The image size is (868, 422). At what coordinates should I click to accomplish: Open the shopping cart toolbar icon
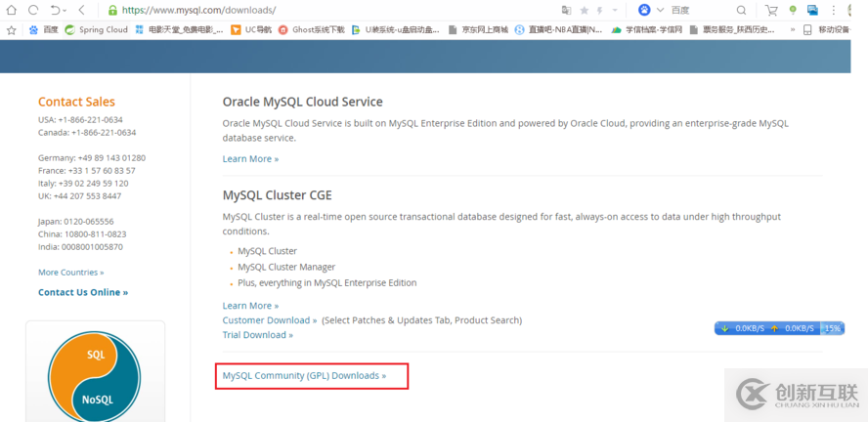pyautogui.click(x=771, y=10)
